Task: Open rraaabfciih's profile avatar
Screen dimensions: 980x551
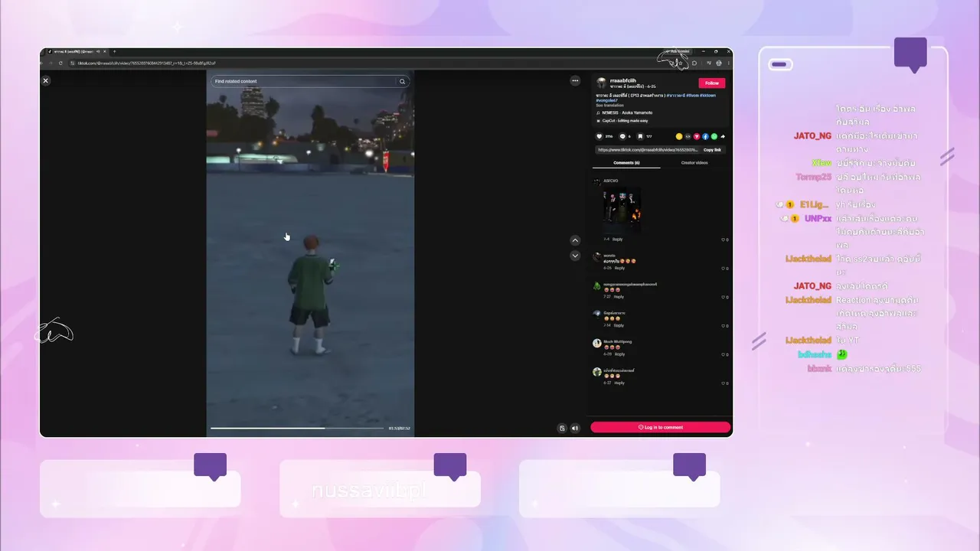Action: pos(601,83)
